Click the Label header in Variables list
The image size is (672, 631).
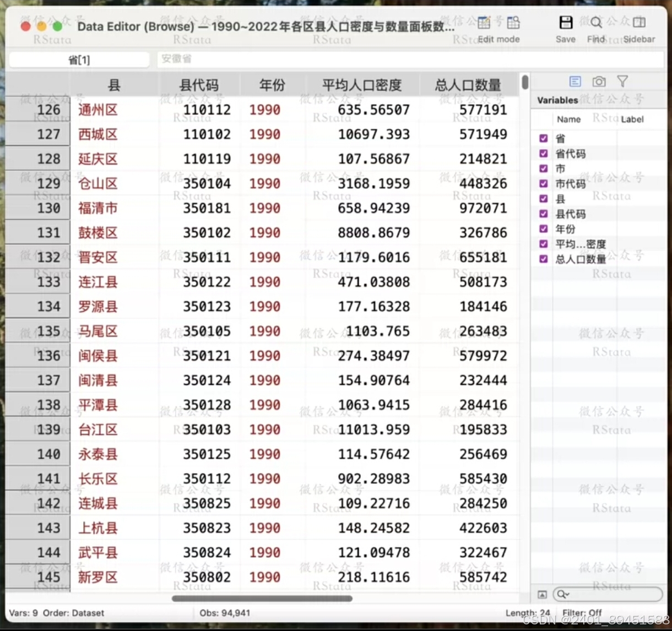pyautogui.click(x=632, y=119)
